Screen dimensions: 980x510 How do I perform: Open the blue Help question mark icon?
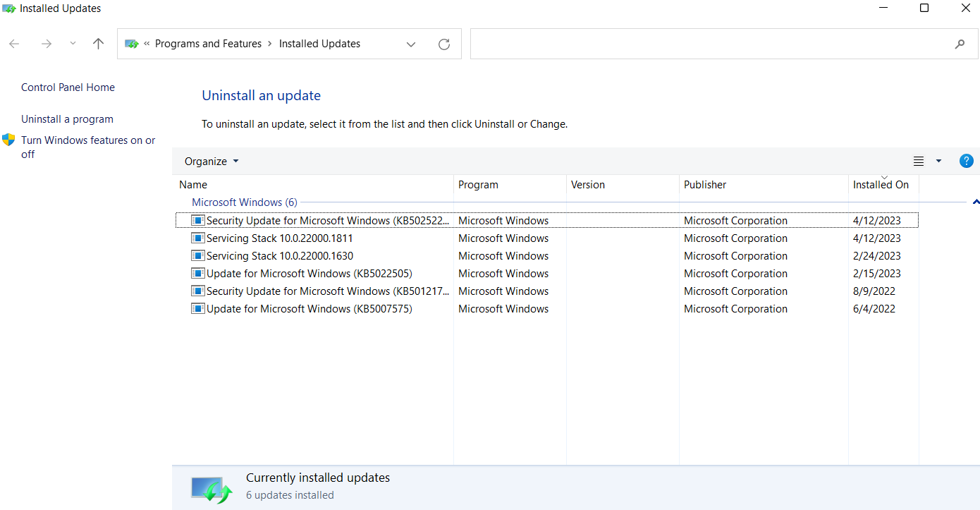click(966, 161)
